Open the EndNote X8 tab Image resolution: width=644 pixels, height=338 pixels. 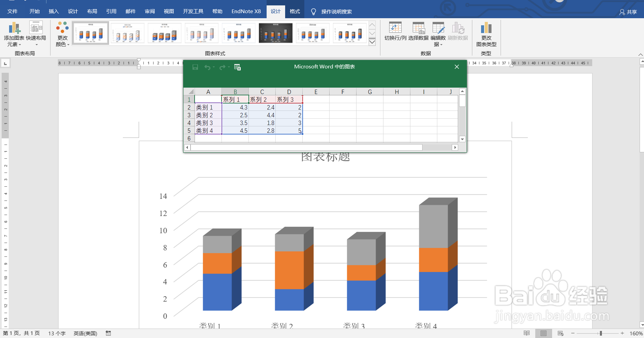(x=246, y=11)
